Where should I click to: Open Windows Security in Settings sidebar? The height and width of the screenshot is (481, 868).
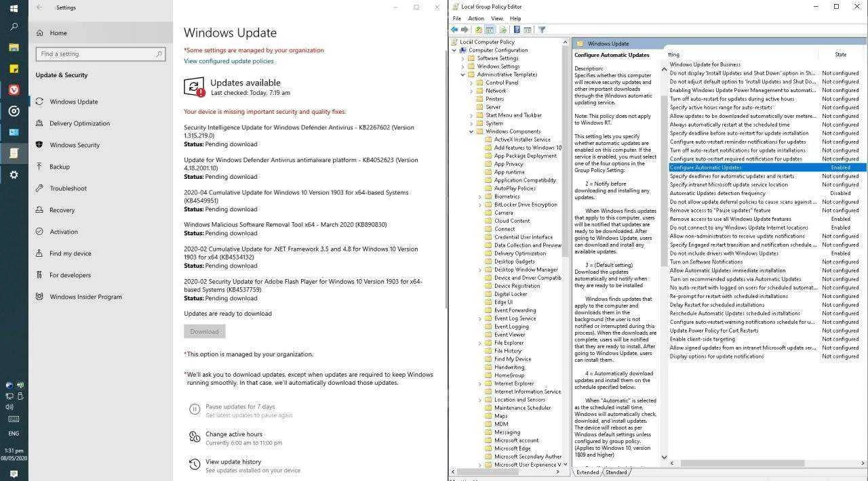pos(75,145)
